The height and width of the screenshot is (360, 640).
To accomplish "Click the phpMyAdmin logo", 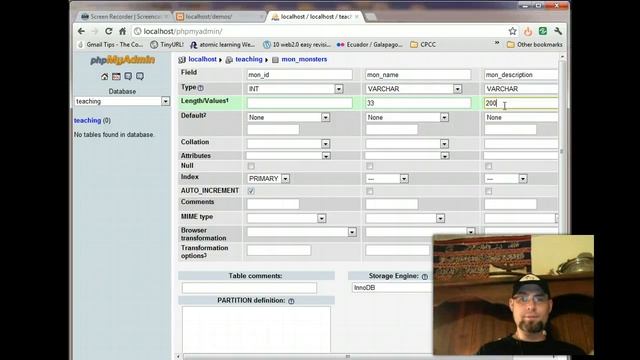I will click(x=122, y=60).
